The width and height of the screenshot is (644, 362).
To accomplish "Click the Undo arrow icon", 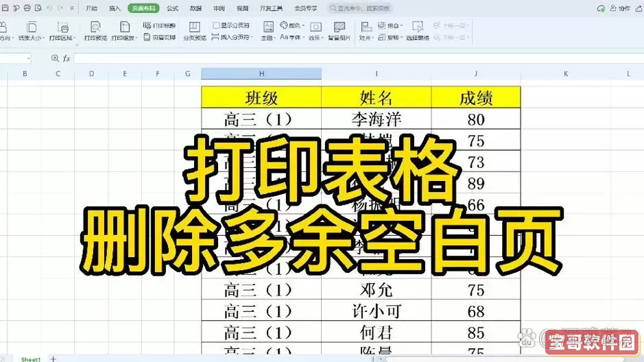I will tap(49, 8).
